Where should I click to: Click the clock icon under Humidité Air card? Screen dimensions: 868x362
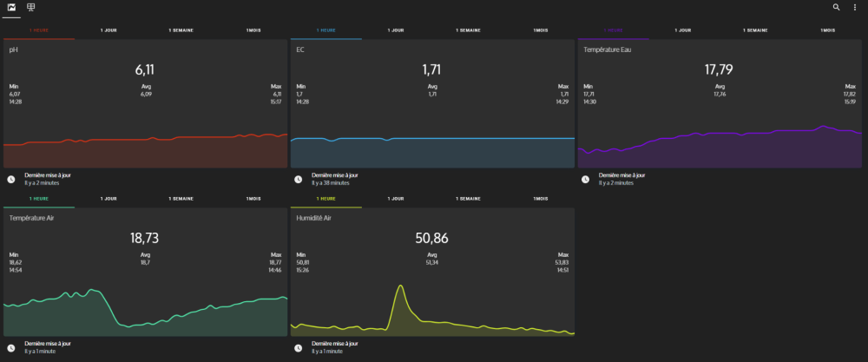[x=298, y=348]
